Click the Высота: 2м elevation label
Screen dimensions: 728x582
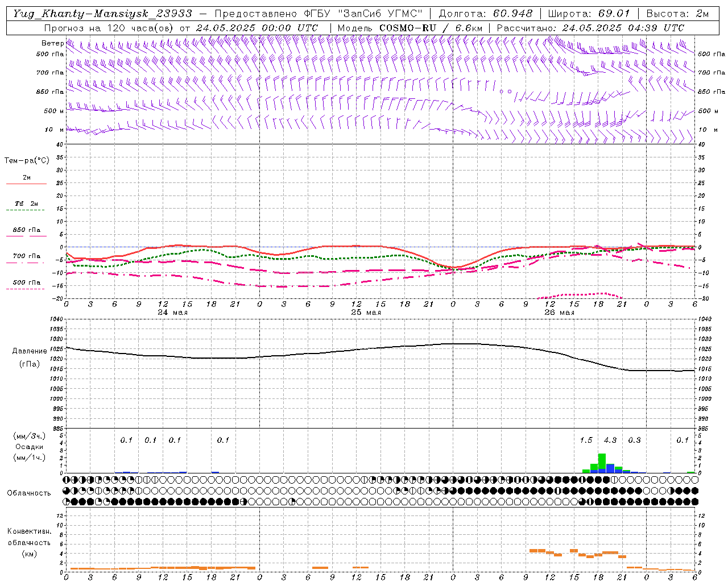[677, 14]
